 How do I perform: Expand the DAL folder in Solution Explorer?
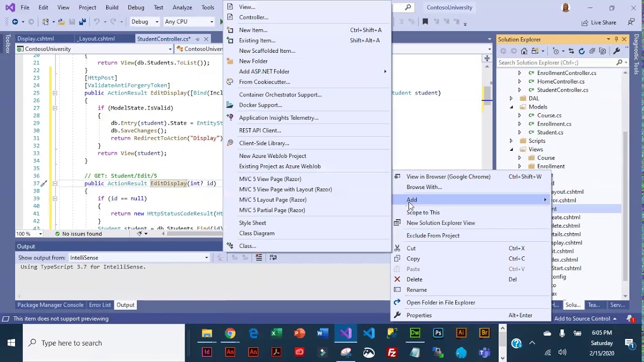click(x=511, y=99)
